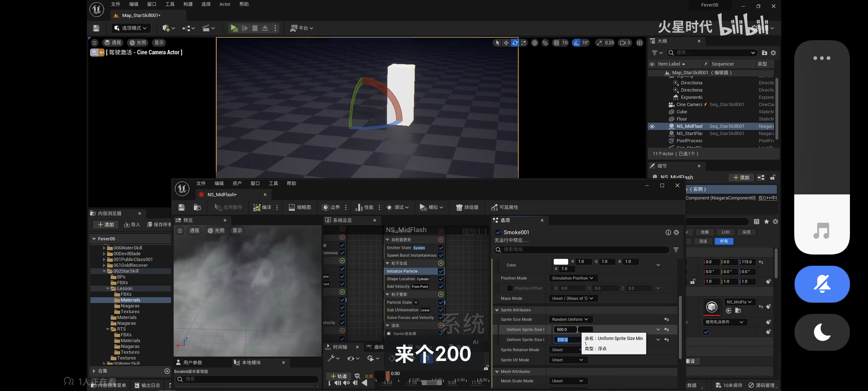Click the Import button in Content Browser
The height and width of the screenshot is (391, 868).
click(x=132, y=225)
